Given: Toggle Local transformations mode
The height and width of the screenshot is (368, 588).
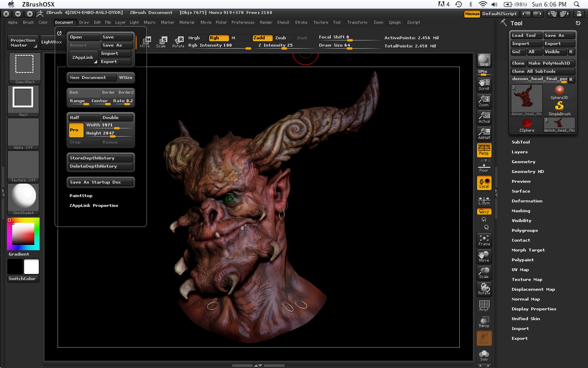Looking at the screenshot, I should coord(484,183).
